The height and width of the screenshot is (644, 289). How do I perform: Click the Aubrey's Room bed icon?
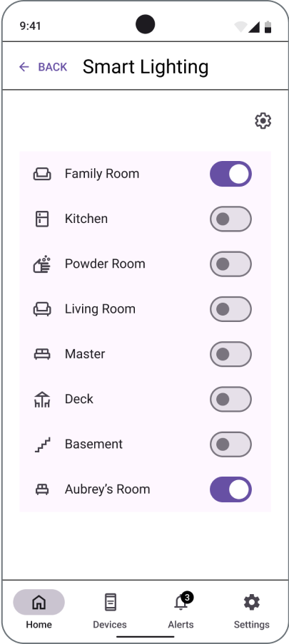(x=42, y=489)
